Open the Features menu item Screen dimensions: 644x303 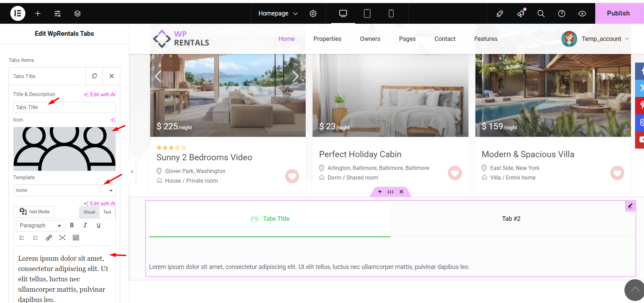[486, 39]
